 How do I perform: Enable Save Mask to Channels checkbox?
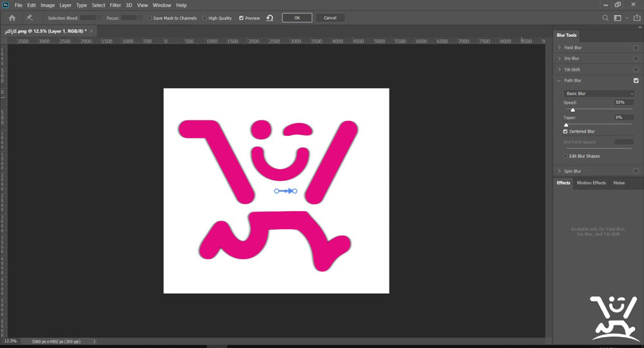[x=149, y=18]
